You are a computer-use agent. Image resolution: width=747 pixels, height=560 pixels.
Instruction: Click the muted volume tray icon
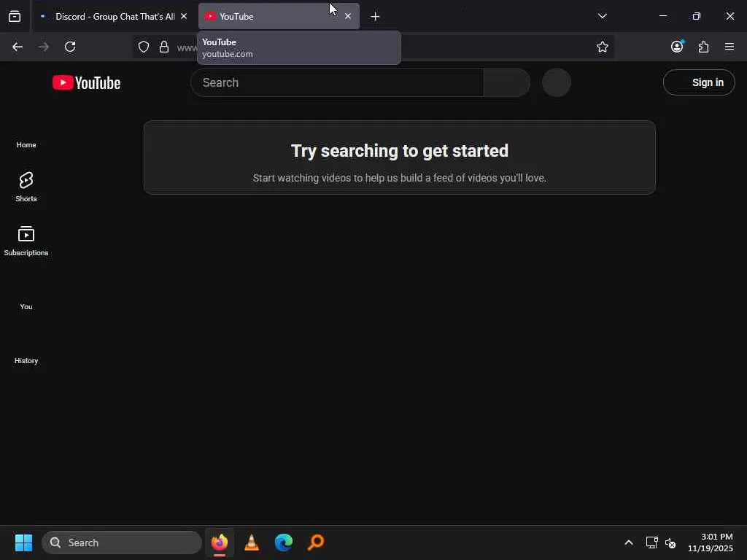670,542
